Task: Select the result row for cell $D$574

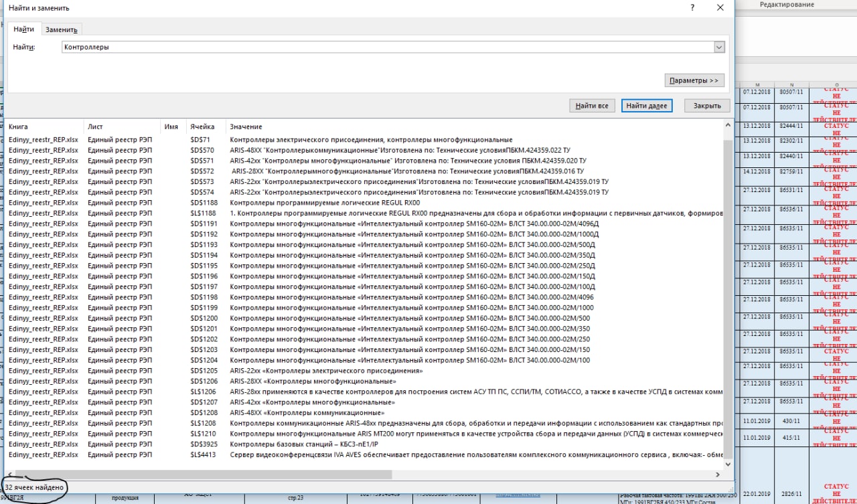Action: tap(365, 192)
